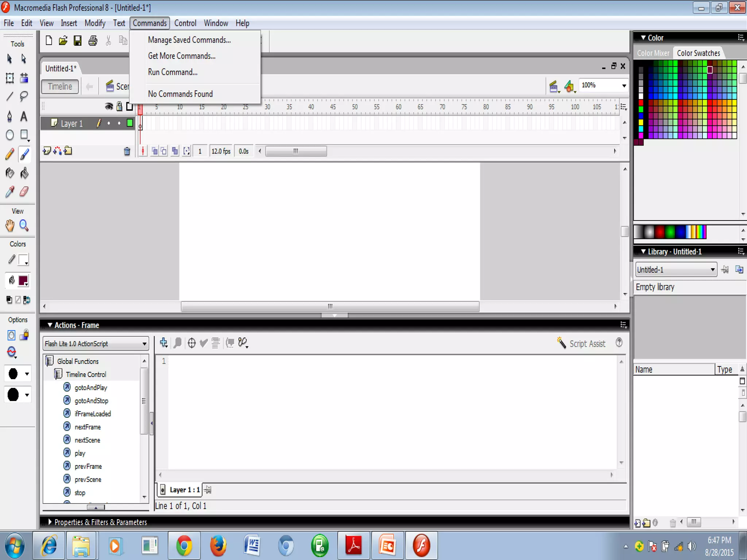Switch to the Color Mixer tab
Viewport: 747px width, 560px height.
point(653,53)
